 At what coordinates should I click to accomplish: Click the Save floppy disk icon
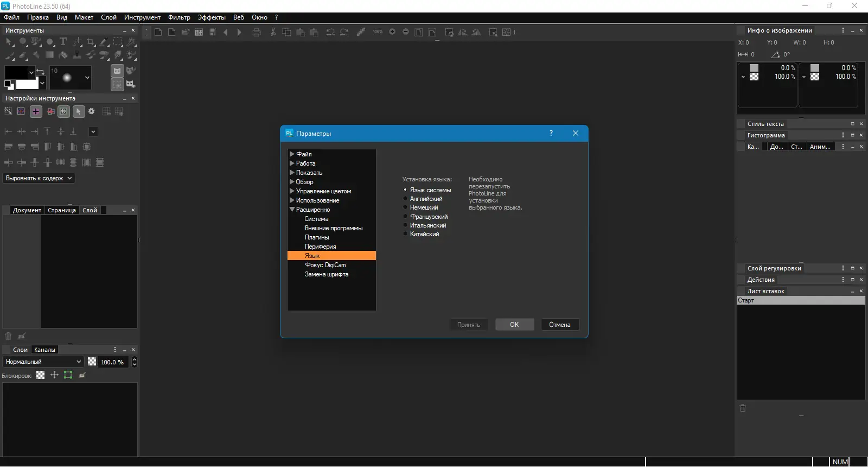213,33
